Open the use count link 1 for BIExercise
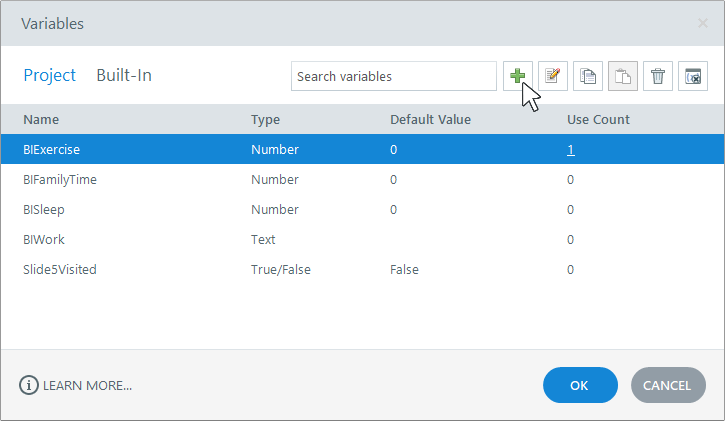 click(571, 149)
